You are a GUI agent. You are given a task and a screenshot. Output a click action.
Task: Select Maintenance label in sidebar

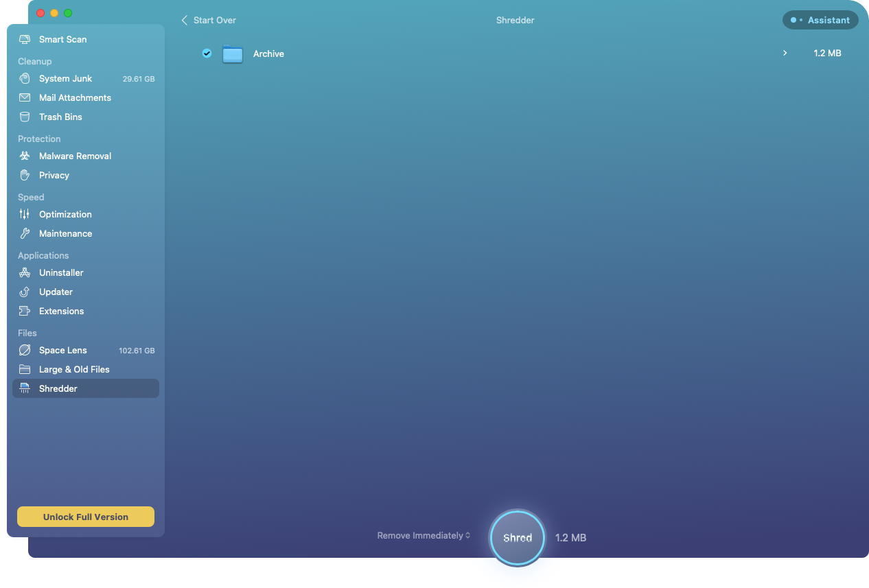pyautogui.click(x=65, y=233)
